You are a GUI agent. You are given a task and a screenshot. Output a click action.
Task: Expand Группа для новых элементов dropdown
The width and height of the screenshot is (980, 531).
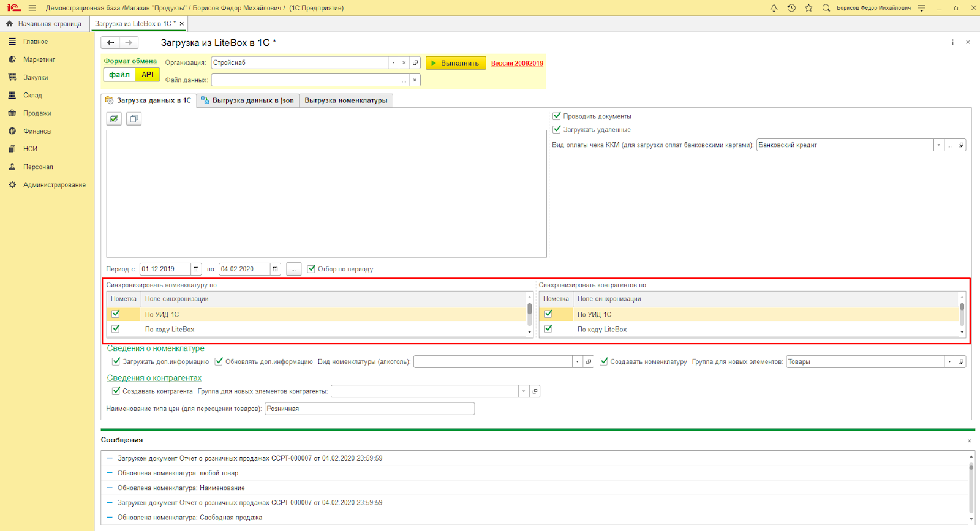(949, 361)
